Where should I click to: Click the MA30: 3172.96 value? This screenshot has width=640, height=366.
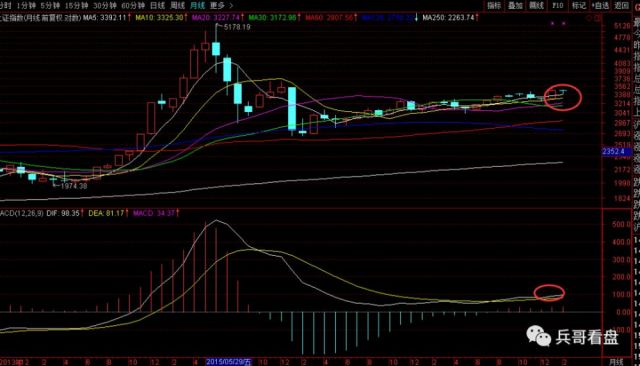274,18
